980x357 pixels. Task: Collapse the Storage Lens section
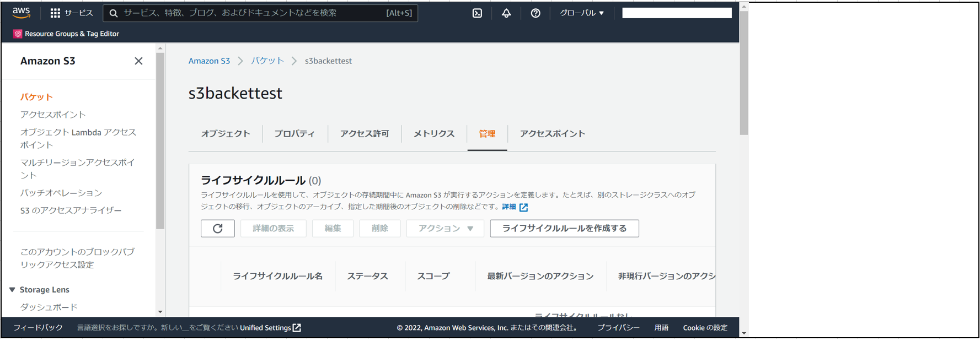point(12,290)
